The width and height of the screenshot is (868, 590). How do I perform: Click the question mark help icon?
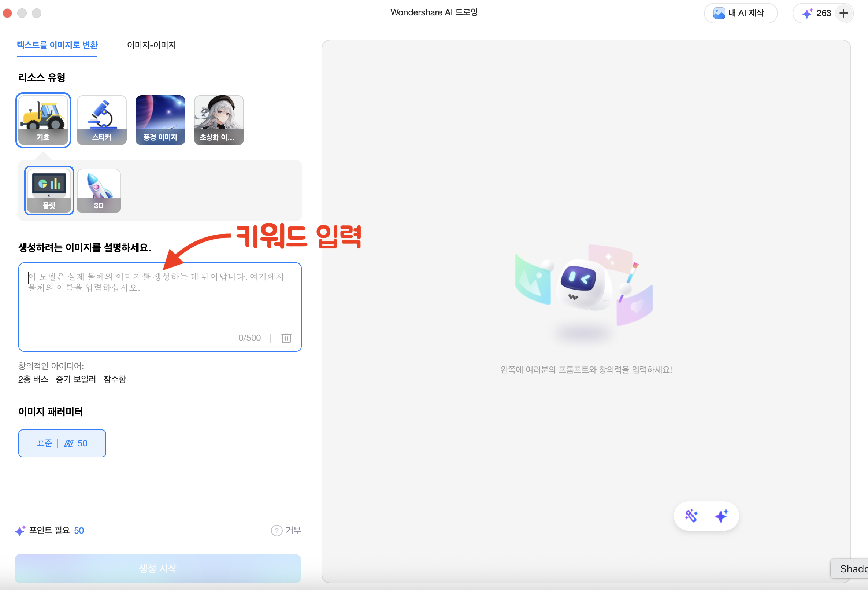[x=277, y=530]
